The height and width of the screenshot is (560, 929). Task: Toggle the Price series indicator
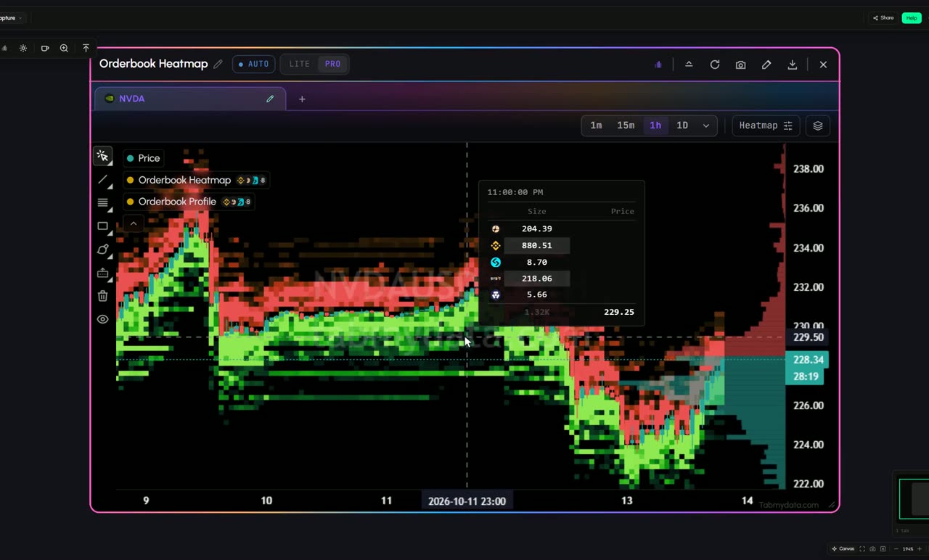pos(144,158)
